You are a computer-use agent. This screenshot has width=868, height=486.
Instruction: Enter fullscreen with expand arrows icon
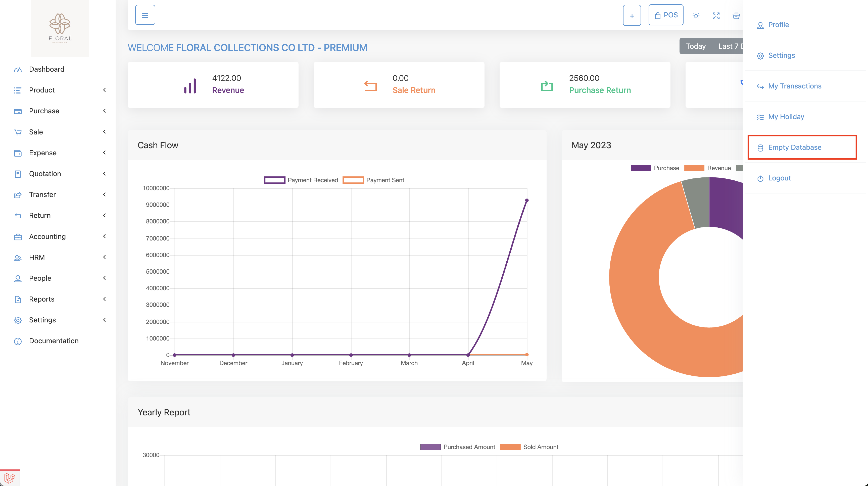[716, 16]
